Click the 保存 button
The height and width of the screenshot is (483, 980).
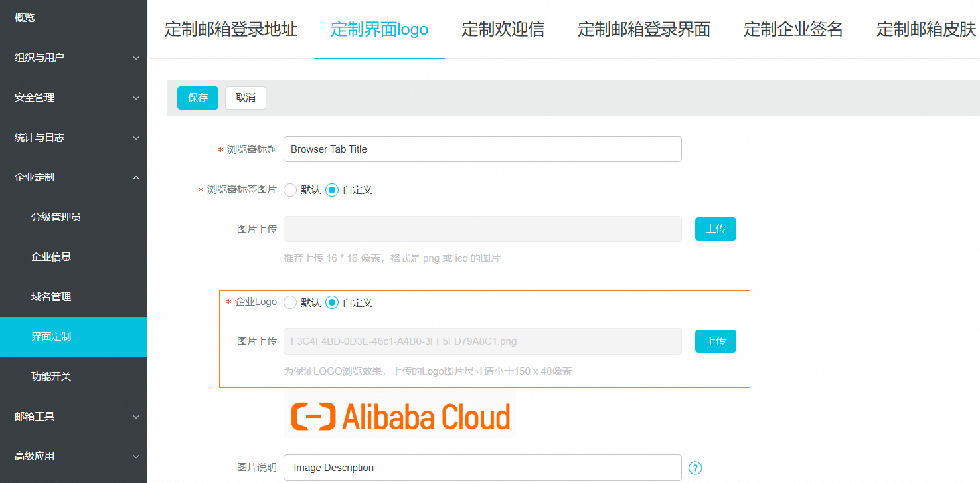[x=198, y=98]
